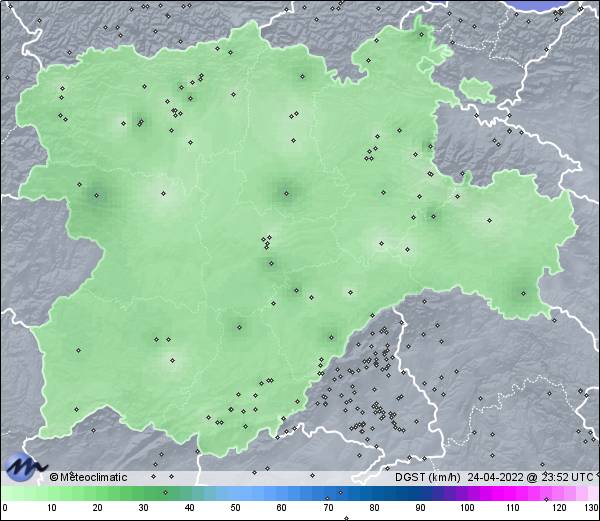Viewport: 600px width, 521px height.
Task: Click the Meteoclimatic wave logo
Action: pos(25,467)
